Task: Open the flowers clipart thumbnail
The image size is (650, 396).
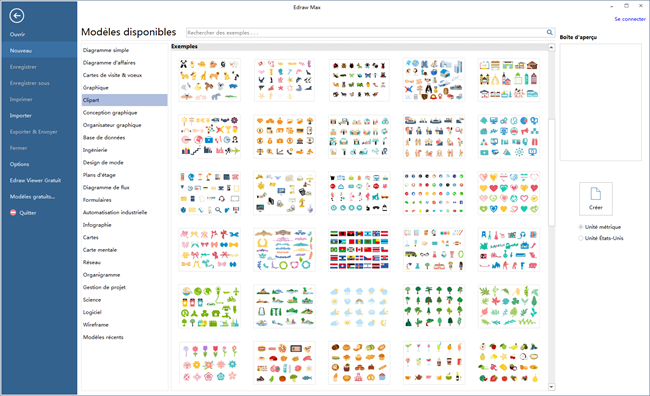Action: coord(209,363)
